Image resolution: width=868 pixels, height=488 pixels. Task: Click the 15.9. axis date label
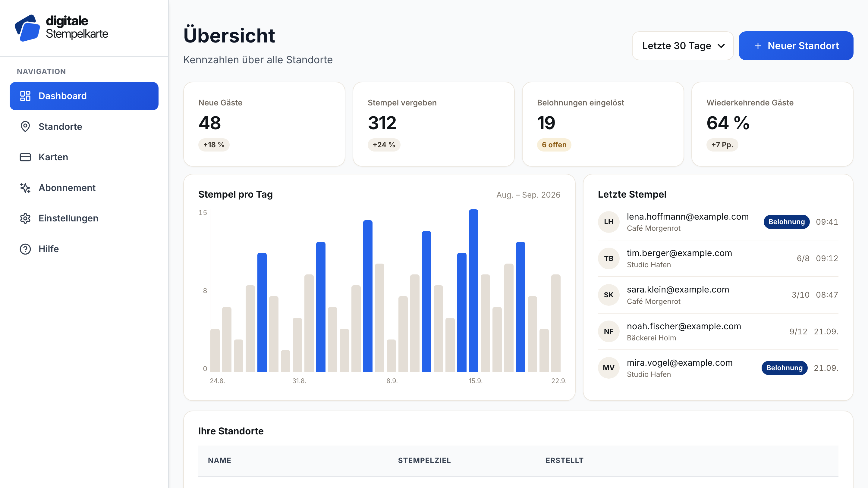(476, 381)
